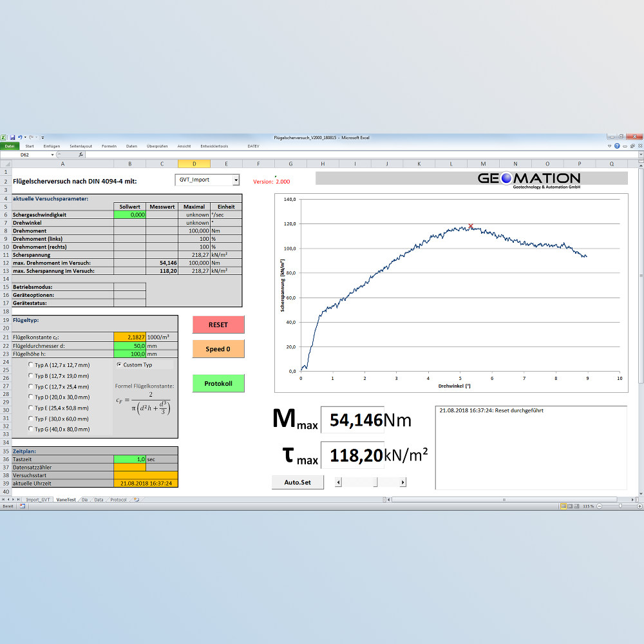Open the Datei file menu tab
Image resolution: width=644 pixels, height=644 pixels.
(10, 146)
